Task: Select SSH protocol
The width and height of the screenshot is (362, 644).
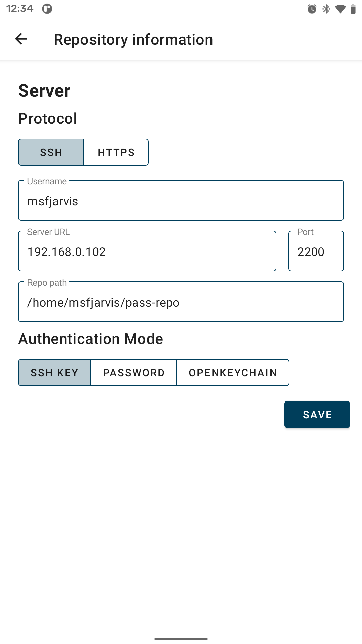Action: [x=51, y=152]
